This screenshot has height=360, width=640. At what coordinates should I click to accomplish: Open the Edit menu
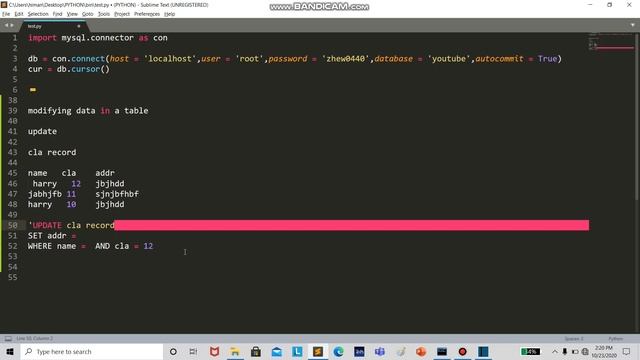pyautogui.click(x=19, y=14)
